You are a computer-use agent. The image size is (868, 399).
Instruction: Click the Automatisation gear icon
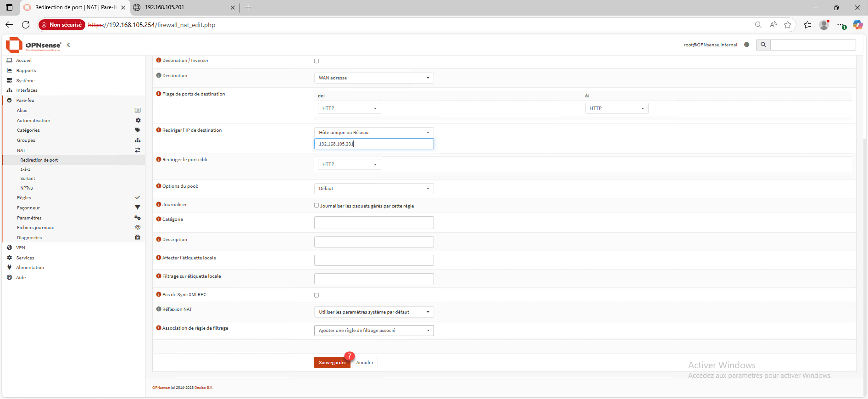click(138, 120)
